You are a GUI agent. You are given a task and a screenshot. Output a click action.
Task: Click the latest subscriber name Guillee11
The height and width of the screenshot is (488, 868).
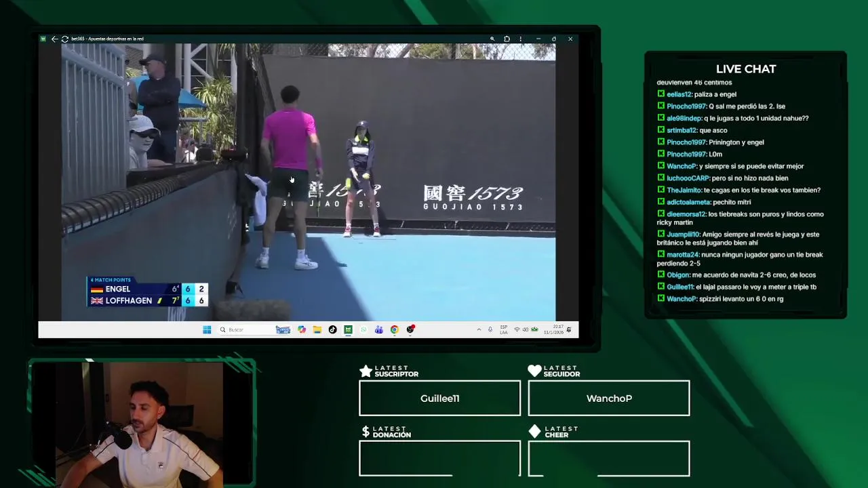tap(440, 399)
